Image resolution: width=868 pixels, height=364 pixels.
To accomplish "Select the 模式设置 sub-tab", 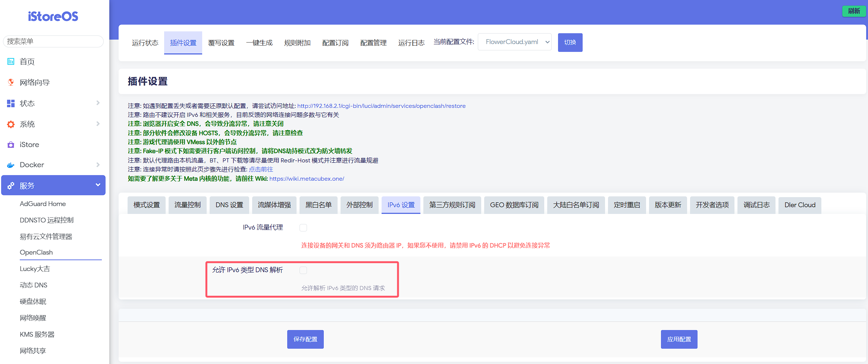I will pos(147,205).
